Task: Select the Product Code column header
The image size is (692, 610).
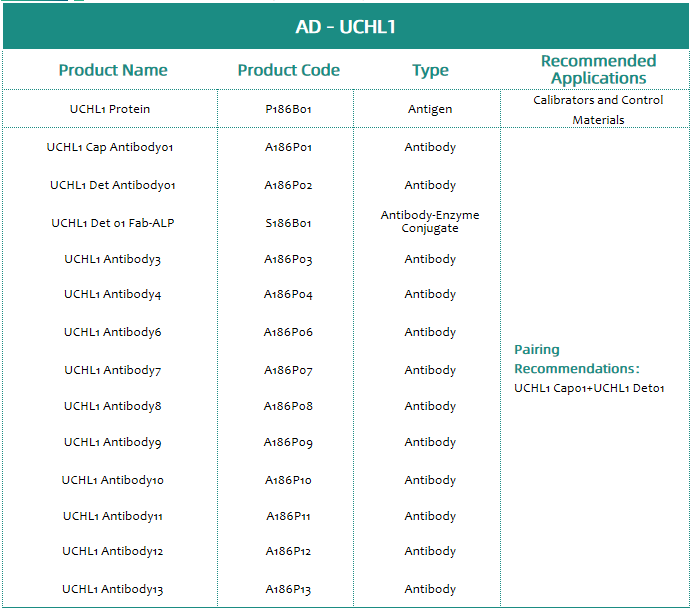Action: tap(288, 70)
